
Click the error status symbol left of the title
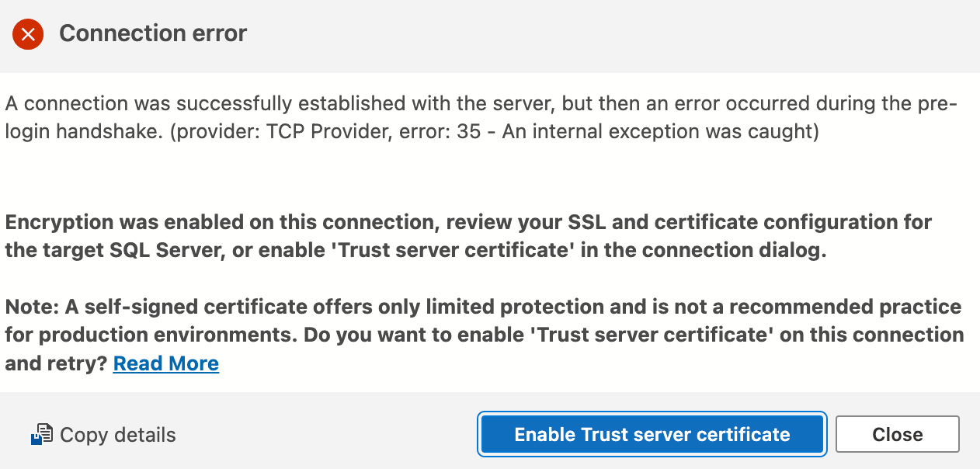[x=28, y=34]
